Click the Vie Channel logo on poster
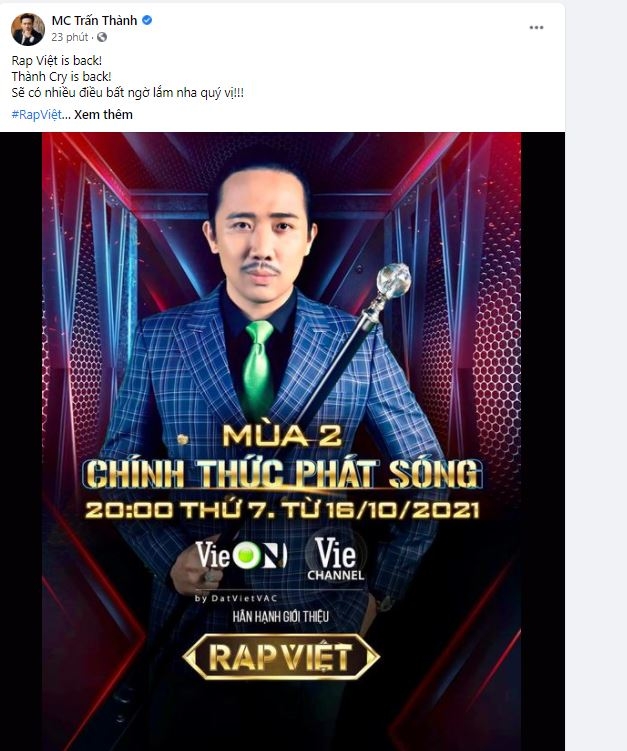This screenshot has height=751, width=627. coord(336,558)
